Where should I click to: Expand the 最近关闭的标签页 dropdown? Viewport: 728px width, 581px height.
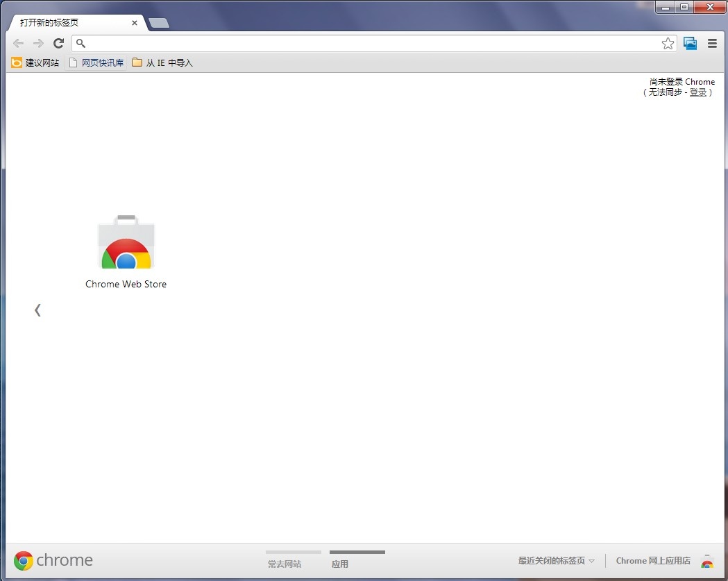(556, 561)
